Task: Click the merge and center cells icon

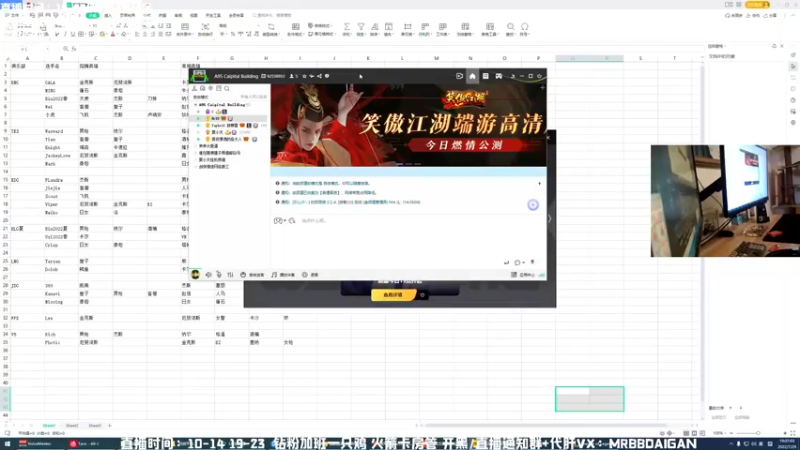Action: [185, 27]
